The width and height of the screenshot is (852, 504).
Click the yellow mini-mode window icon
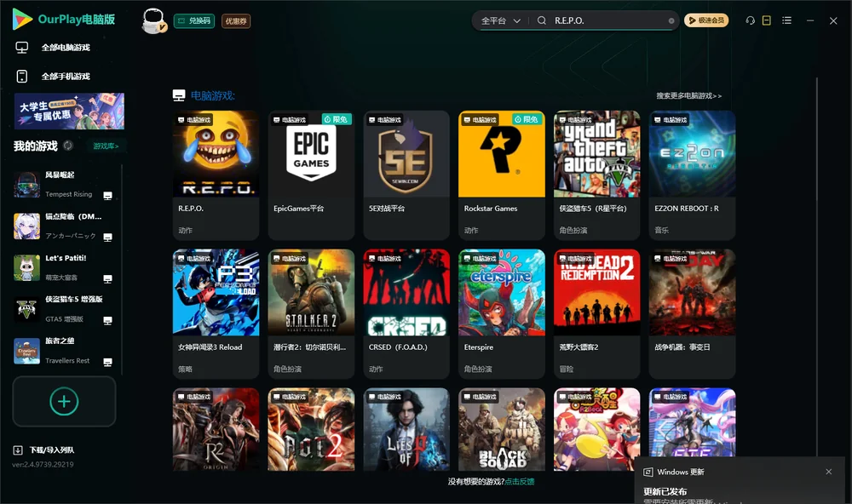click(767, 20)
